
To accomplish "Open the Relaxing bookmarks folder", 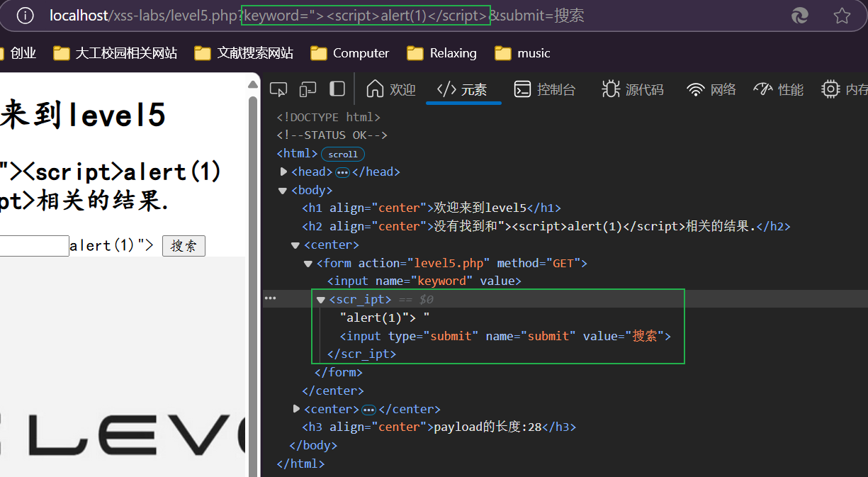I will pyautogui.click(x=441, y=53).
